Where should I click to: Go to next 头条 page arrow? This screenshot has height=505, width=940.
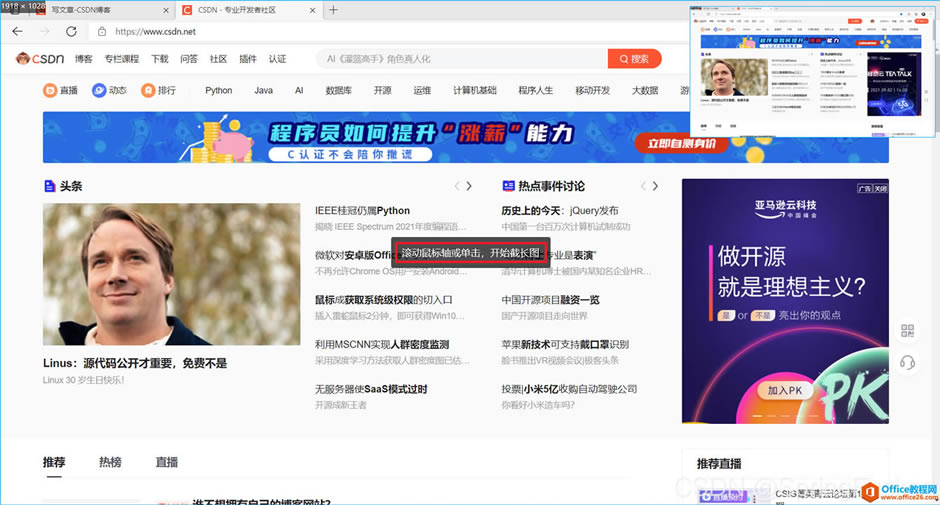tap(469, 186)
